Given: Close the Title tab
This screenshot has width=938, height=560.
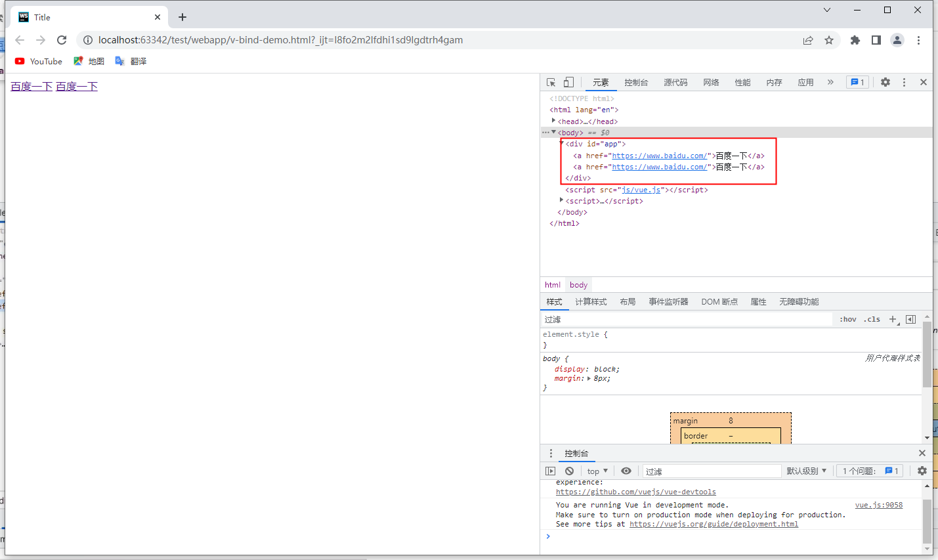Looking at the screenshot, I should click(x=158, y=17).
